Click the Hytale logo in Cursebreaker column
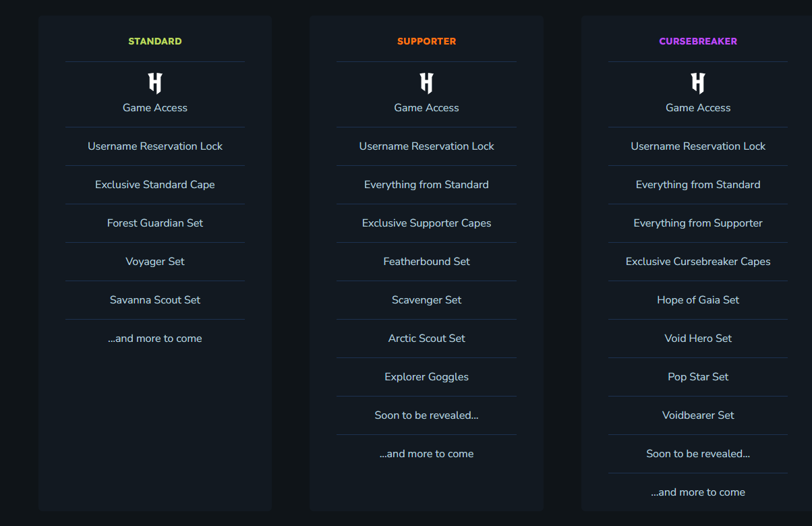This screenshot has width=812, height=526. point(698,84)
